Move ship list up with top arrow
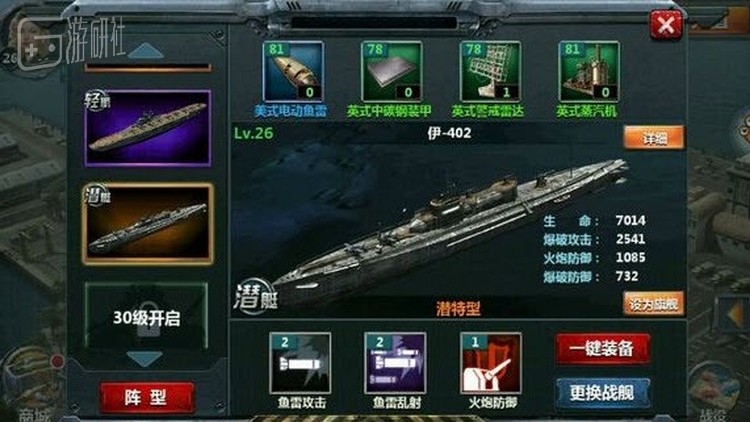Image resolution: width=750 pixels, height=422 pixels. pyautogui.click(x=146, y=51)
